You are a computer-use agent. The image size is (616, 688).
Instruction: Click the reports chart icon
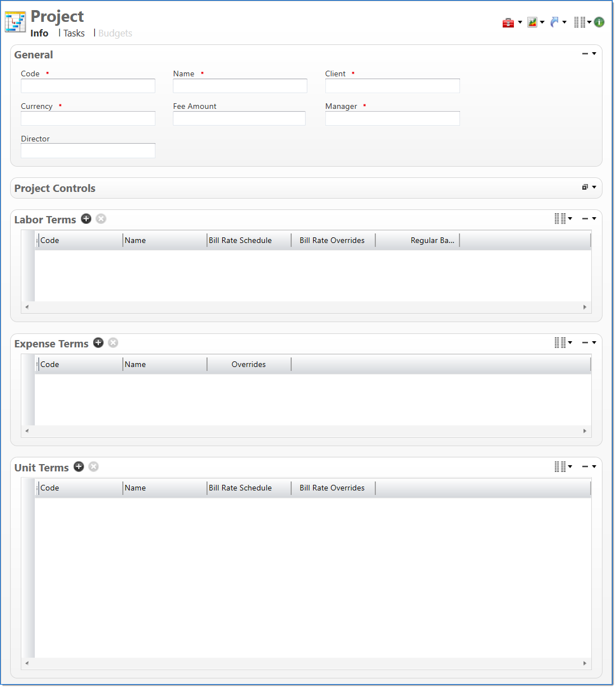pos(532,22)
